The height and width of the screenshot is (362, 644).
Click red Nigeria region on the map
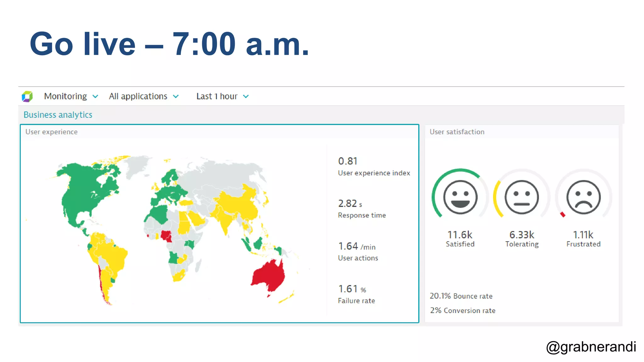click(x=165, y=235)
